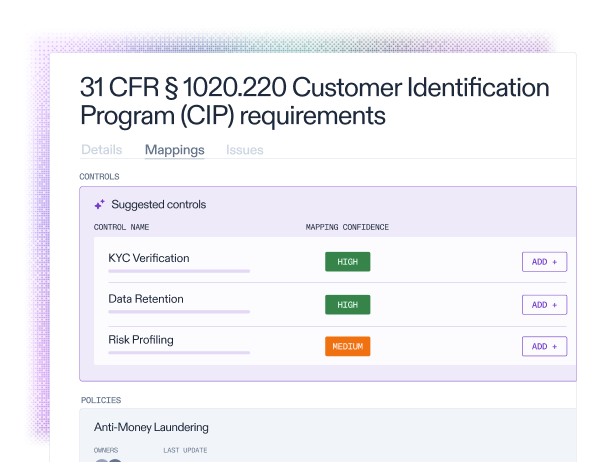Click the MEDIUM badge for Risk Profiling
The image size is (604, 462).
347,346
